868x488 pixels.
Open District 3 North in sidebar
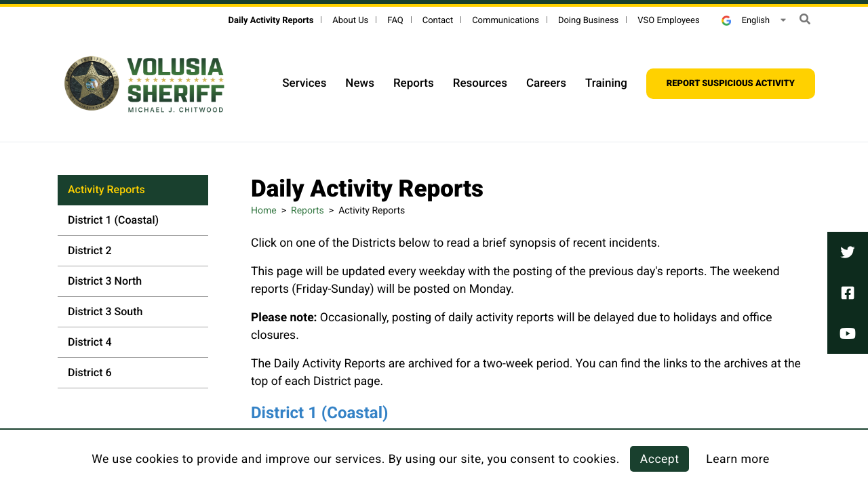coord(133,281)
